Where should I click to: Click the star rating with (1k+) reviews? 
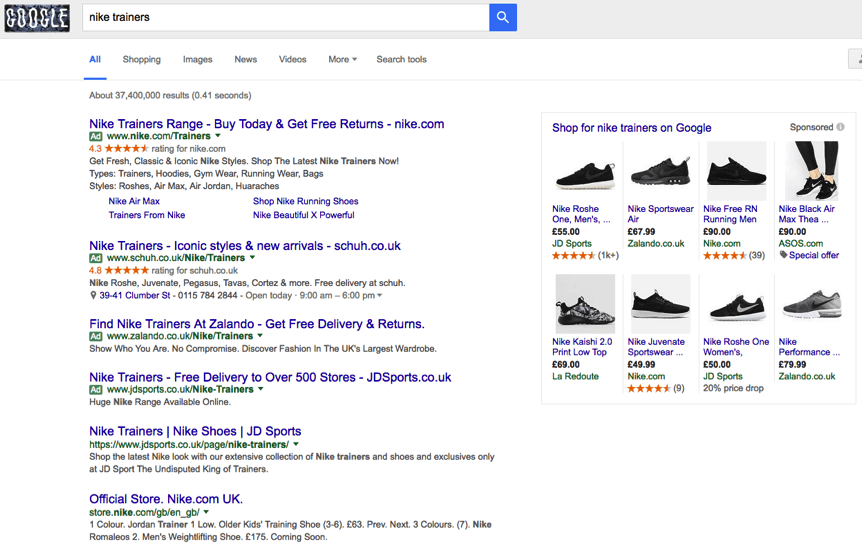[x=574, y=255]
